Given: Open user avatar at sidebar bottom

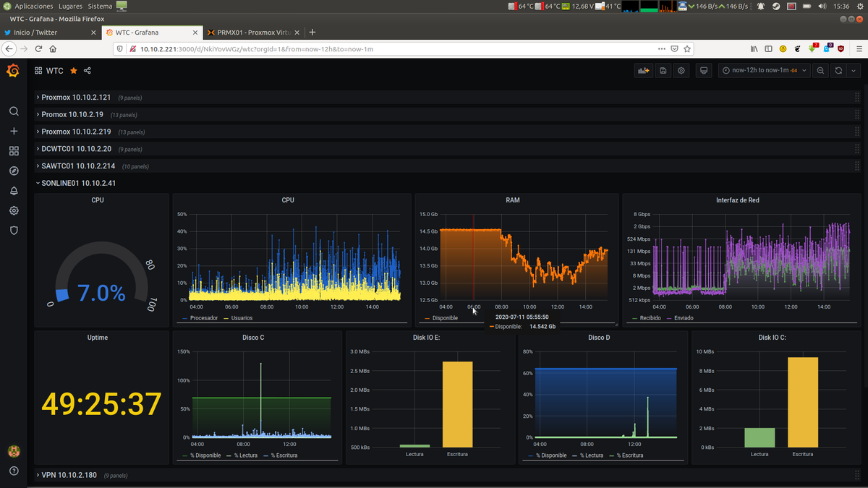Looking at the screenshot, I should coord(14,451).
